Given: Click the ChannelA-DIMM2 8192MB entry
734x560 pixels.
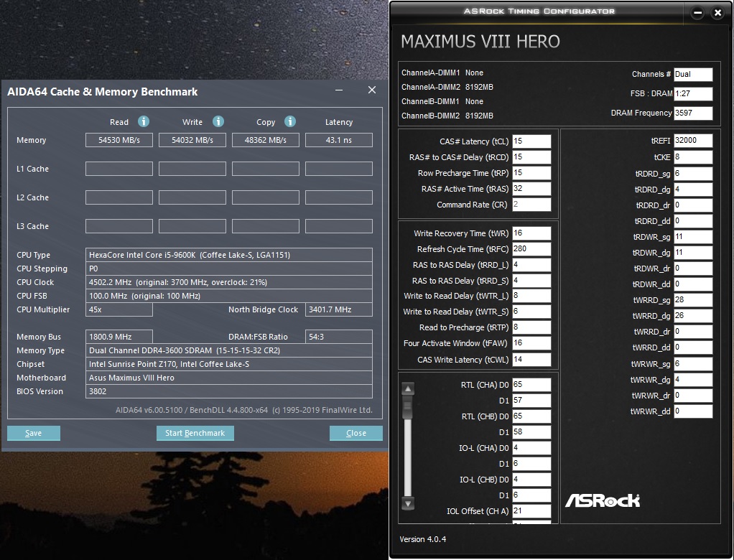Looking at the screenshot, I should [x=447, y=87].
